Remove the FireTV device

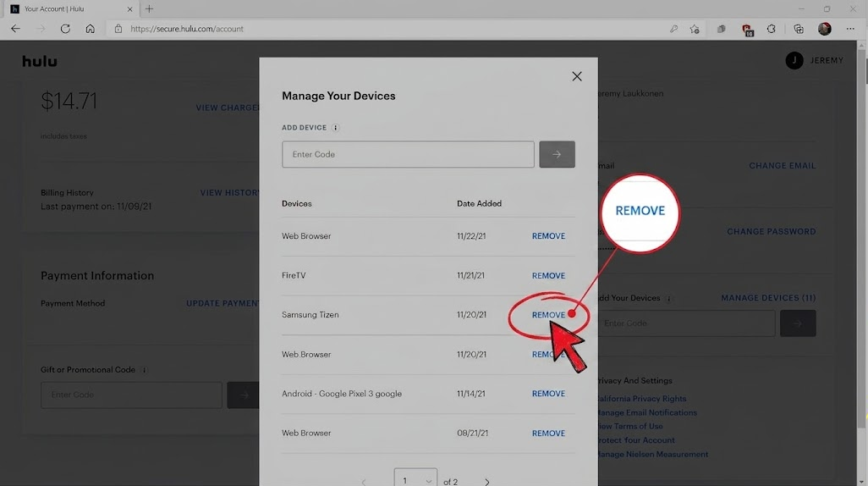[x=548, y=275]
